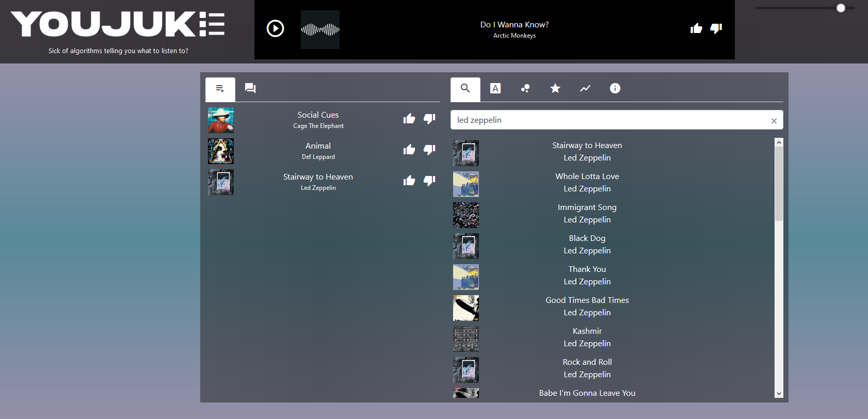
Task: Clear the led zeppelin search text
Action: [x=774, y=121]
